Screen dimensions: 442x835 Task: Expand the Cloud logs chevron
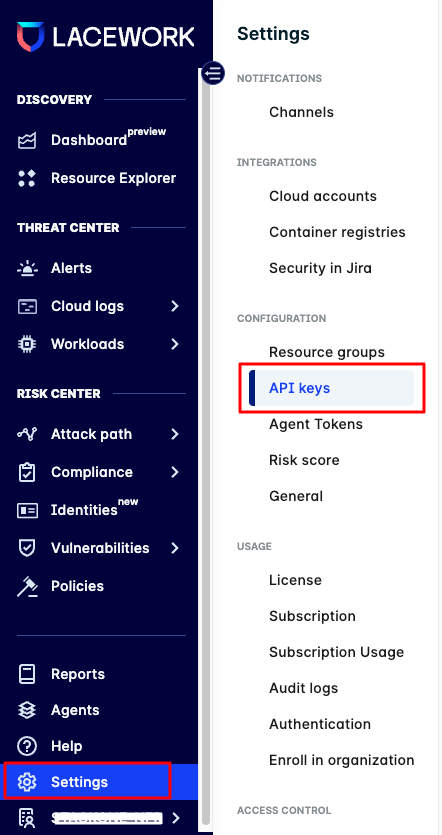click(x=175, y=306)
